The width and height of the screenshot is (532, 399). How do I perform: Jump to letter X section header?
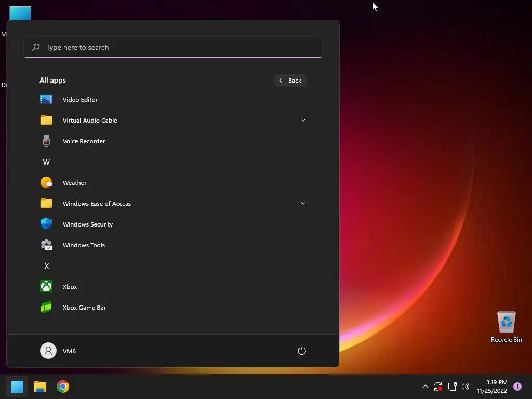[x=46, y=266]
